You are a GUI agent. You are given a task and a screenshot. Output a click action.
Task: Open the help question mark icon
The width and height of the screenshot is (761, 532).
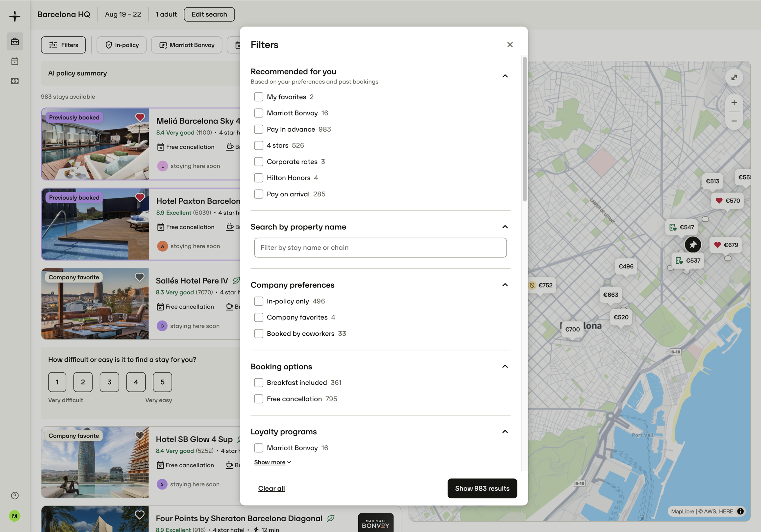tap(15, 496)
